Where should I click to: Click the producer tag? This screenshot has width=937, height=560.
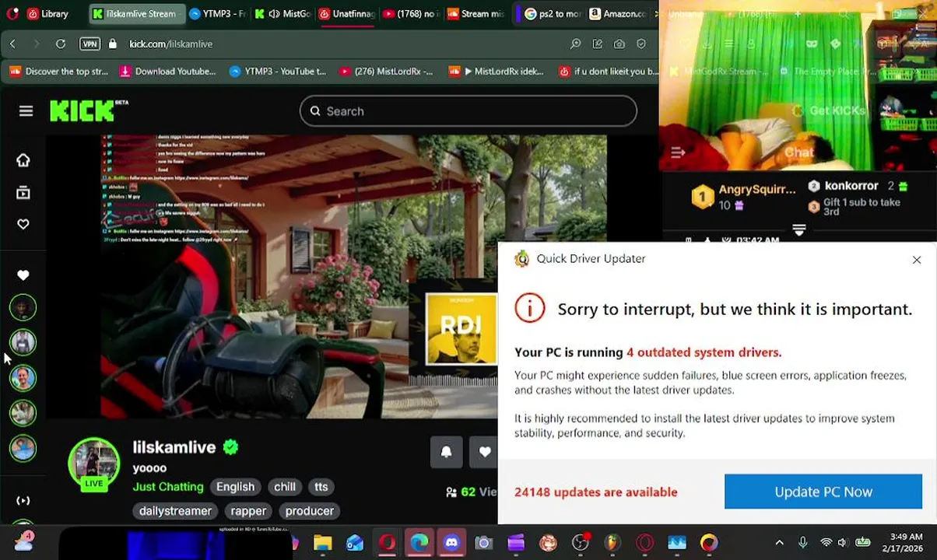pos(310,511)
